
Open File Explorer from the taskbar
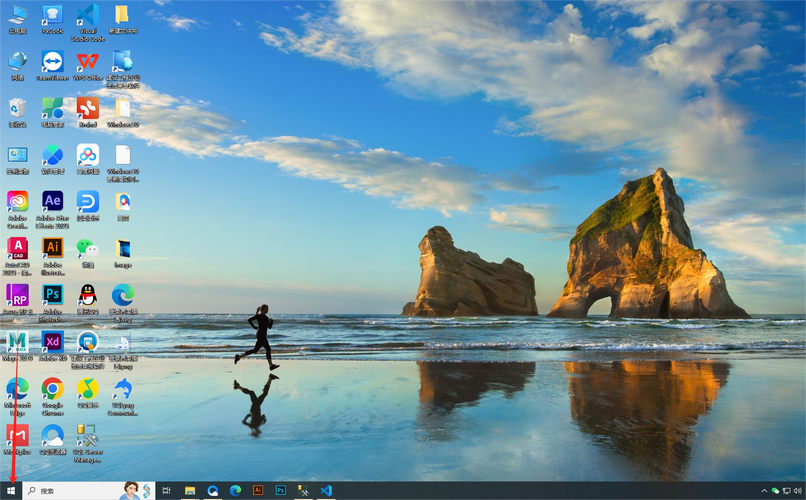pos(190,491)
